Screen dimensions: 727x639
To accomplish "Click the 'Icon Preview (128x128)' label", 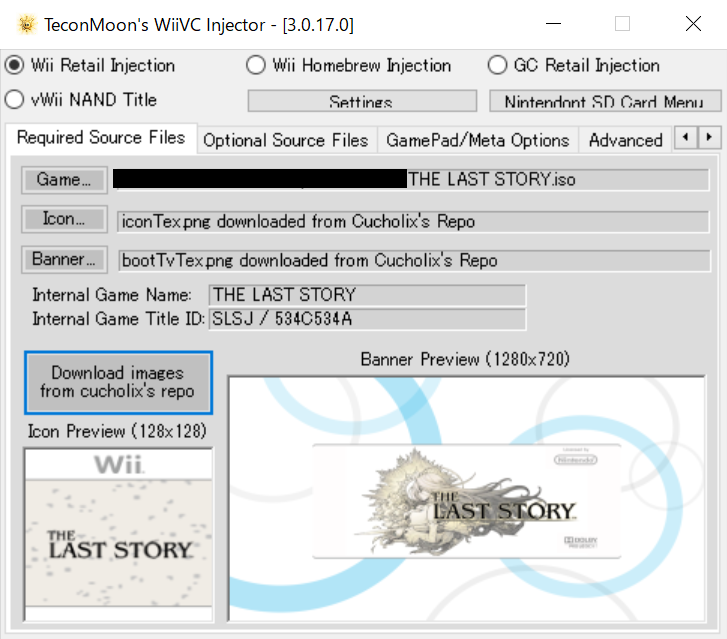I will 117,431.
